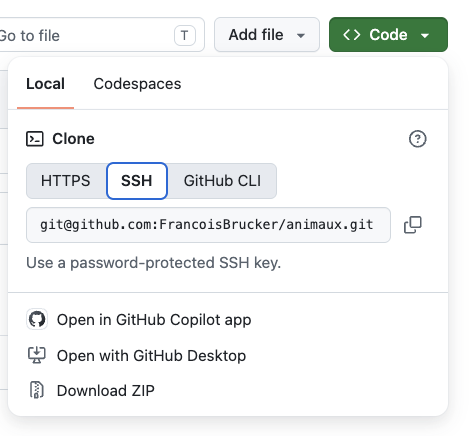The width and height of the screenshot is (472, 436).
Task: Switch to the Codespaces tab
Action: point(137,84)
